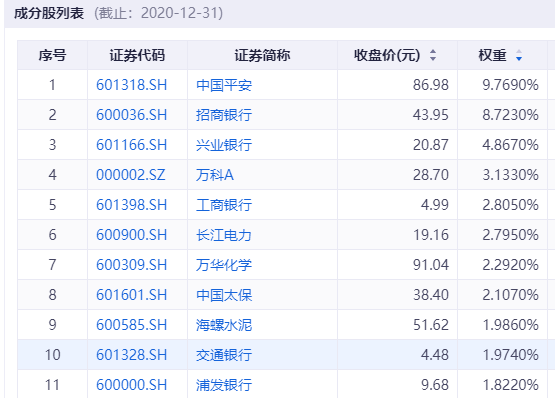
Task: Open stock code 600036.SH link
Action: pos(131,115)
